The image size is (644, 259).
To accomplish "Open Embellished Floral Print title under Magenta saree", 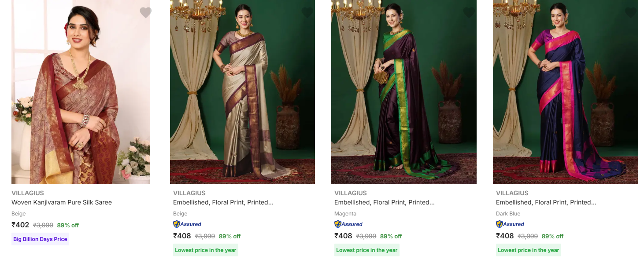I will pyautogui.click(x=385, y=202).
